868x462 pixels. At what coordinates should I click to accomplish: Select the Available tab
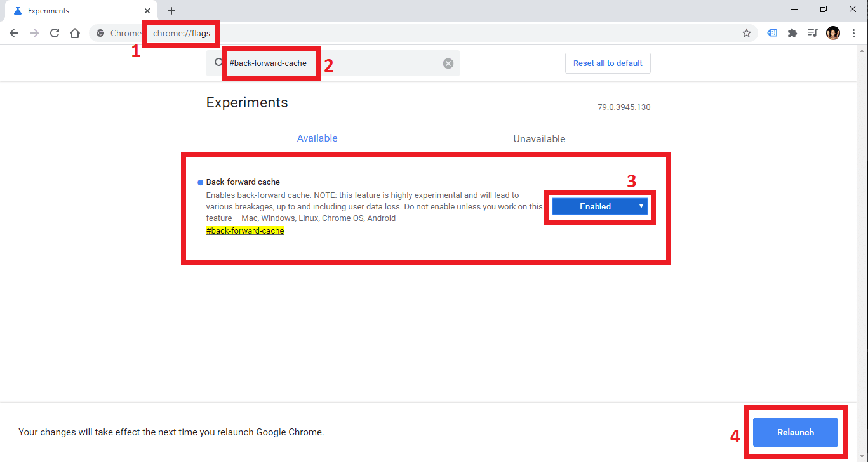pos(317,138)
